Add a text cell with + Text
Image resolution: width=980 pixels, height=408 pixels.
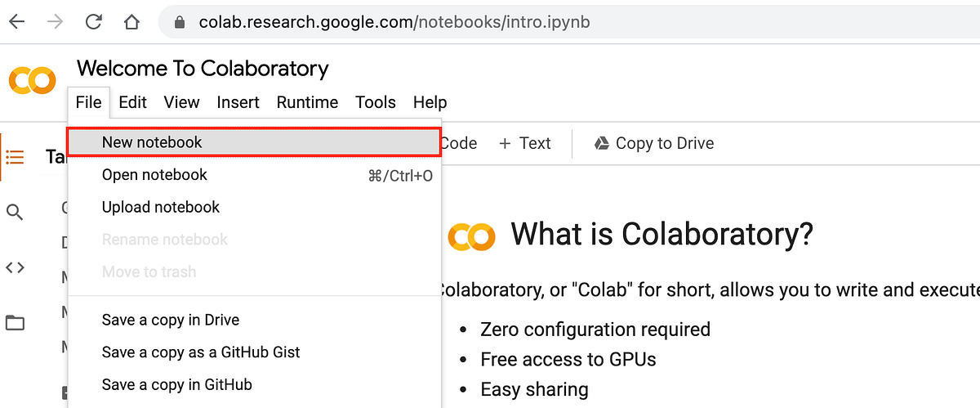point(525,143)
